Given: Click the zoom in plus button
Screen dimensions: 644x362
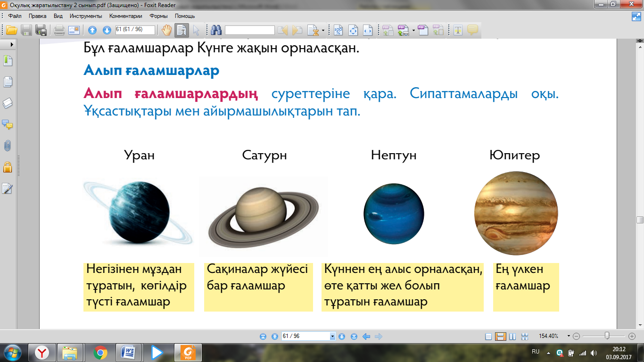Looking at the screenshot, I should click(632, 337).
